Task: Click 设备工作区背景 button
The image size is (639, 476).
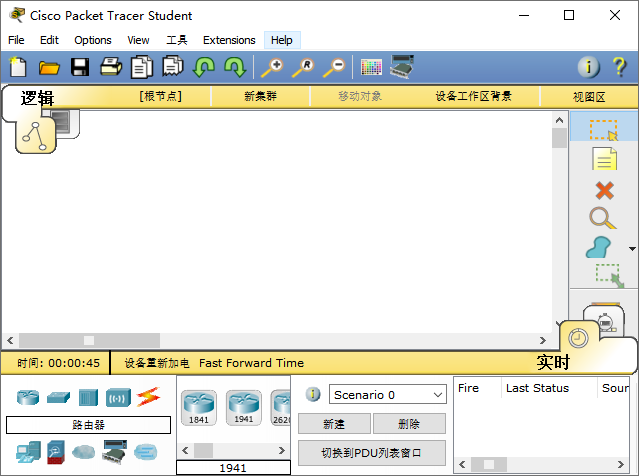Action: [473, 96]
